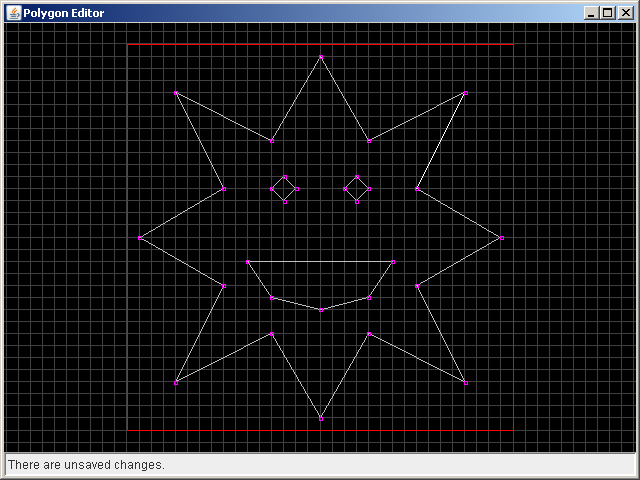Maximize the Polygon Editor window
This screenshot has width=640, height=480.
pyautogui.click(x=607, y=13)
